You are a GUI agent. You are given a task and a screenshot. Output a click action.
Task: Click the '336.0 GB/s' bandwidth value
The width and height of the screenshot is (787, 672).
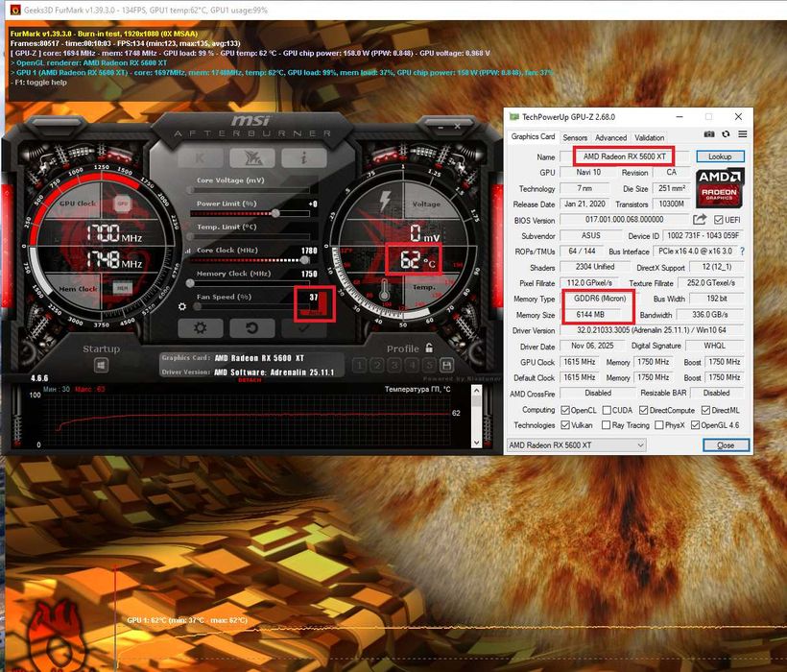(709, 315)
